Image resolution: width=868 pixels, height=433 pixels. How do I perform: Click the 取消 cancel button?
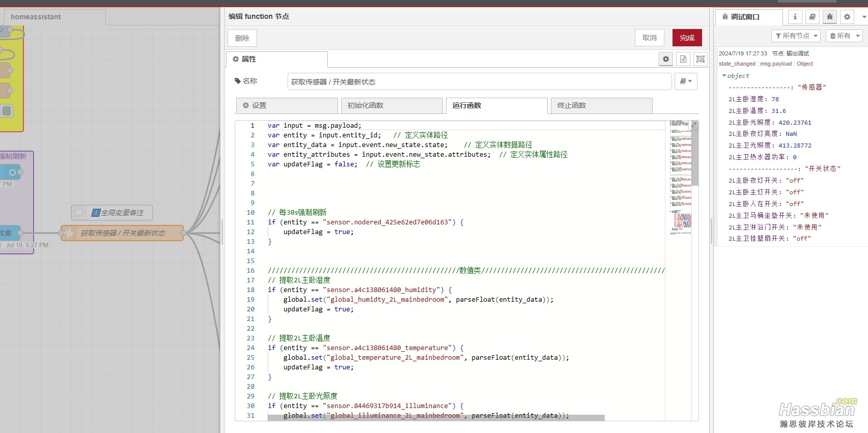point(650,38)
